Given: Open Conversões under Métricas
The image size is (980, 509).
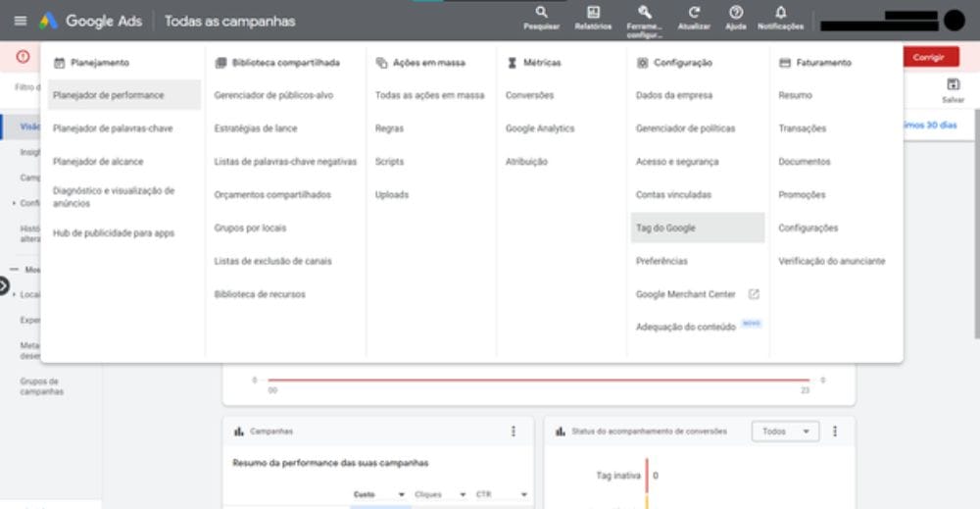Looking at the screenshot, I should [x=529, y=95].
